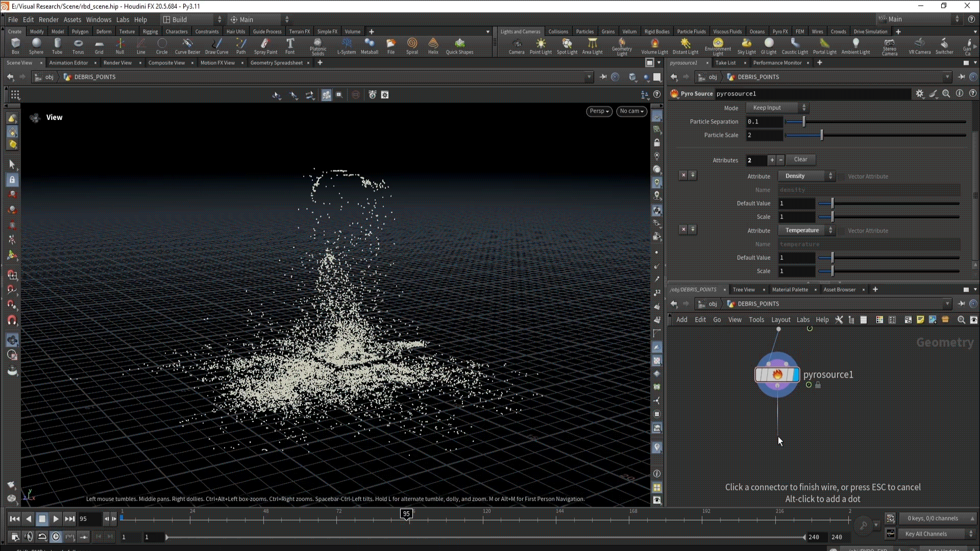Expand the No cam dropdown

[631, 111]
